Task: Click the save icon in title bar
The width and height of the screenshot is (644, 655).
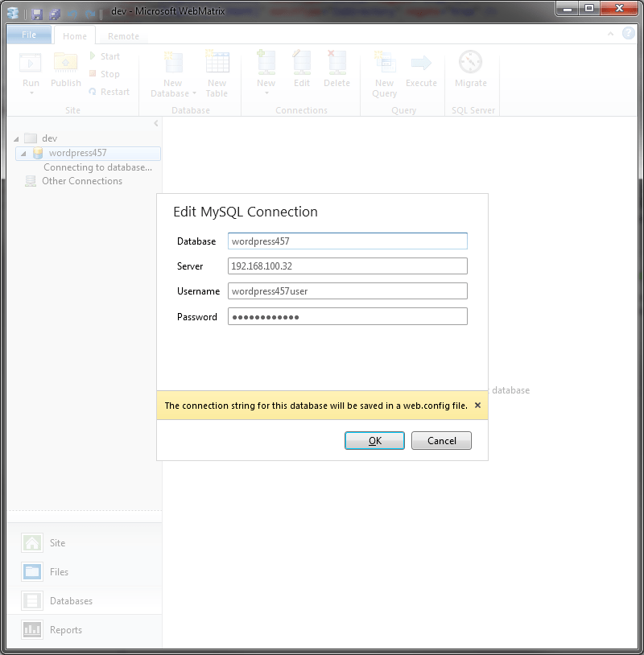Action: (x=37, y=14)
